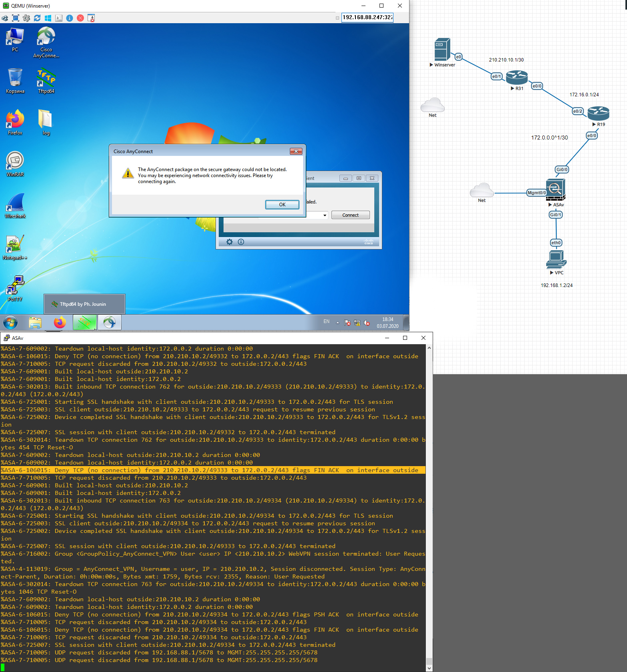This screenshot has height=672, width=627.
Task: Click the taskbar clock showing 18:34
Action: tap(387, 323)
